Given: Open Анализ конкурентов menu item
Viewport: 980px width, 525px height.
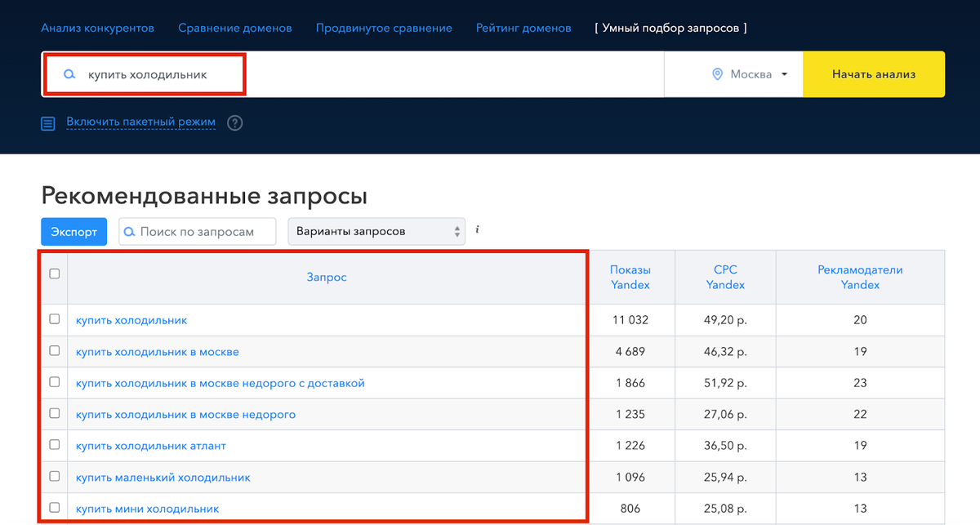Looking at the screenshot, I should point(97,27).
